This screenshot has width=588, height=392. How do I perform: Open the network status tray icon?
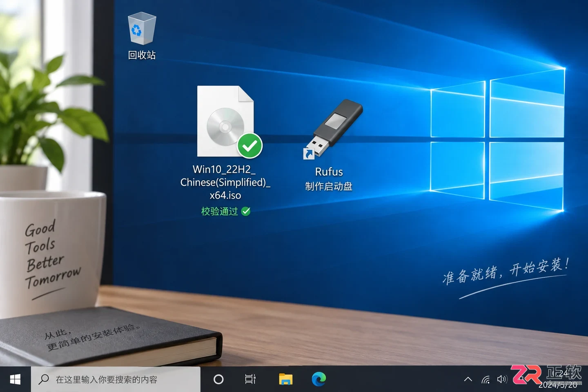[x=486, y=380]
